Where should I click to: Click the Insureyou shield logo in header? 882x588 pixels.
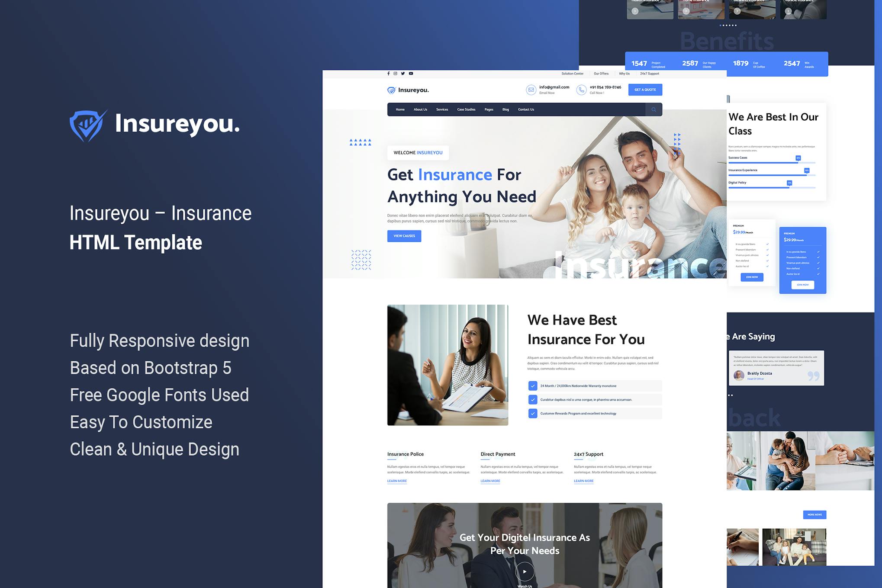392,90
